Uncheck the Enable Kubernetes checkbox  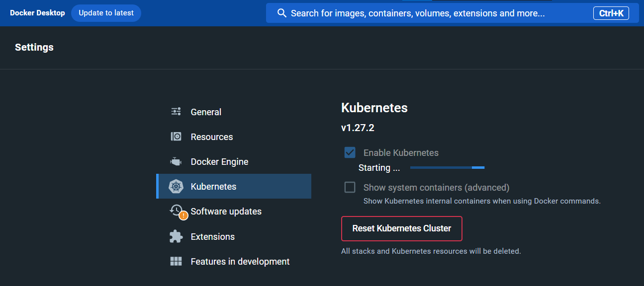click(350, 152)
